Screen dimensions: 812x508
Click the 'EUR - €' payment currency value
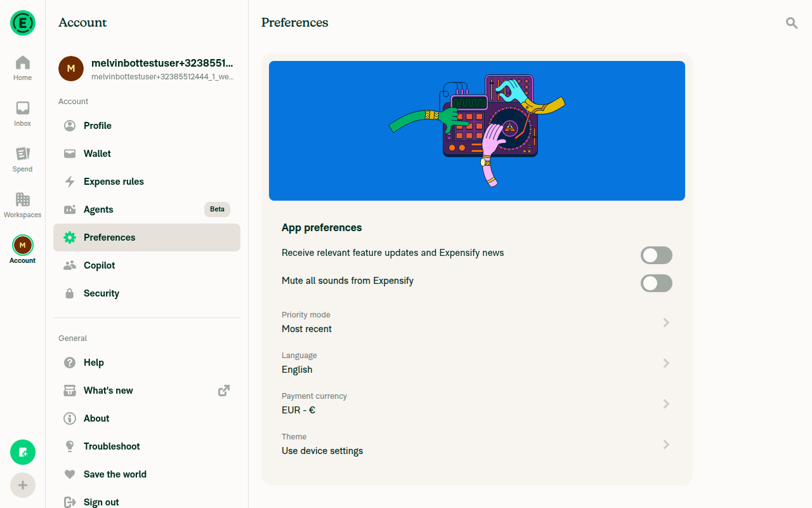point(298,410)
